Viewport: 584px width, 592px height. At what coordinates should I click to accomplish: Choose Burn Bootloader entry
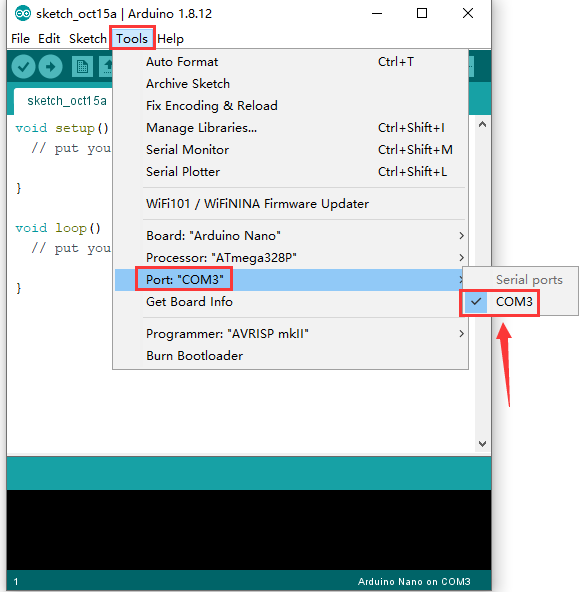tap(290, 356)
